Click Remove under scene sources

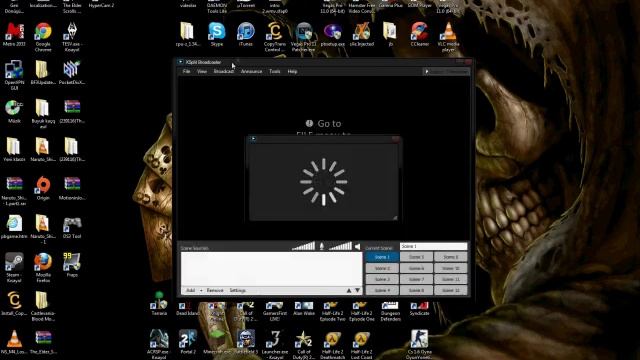pyautogui.click(x=215, y=291)
